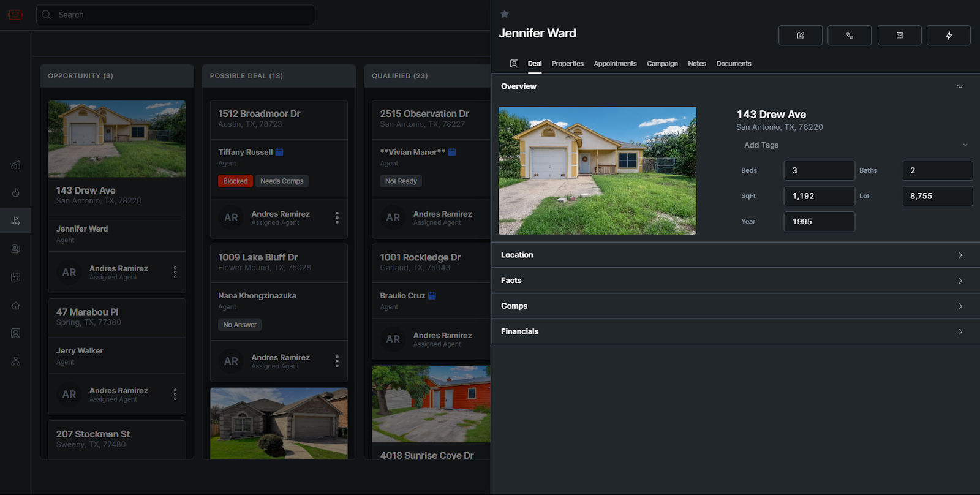Viewport: 980px width, 495px height.
Task: Open the calendar icon in the sidebar
Action: click(16, 277)
